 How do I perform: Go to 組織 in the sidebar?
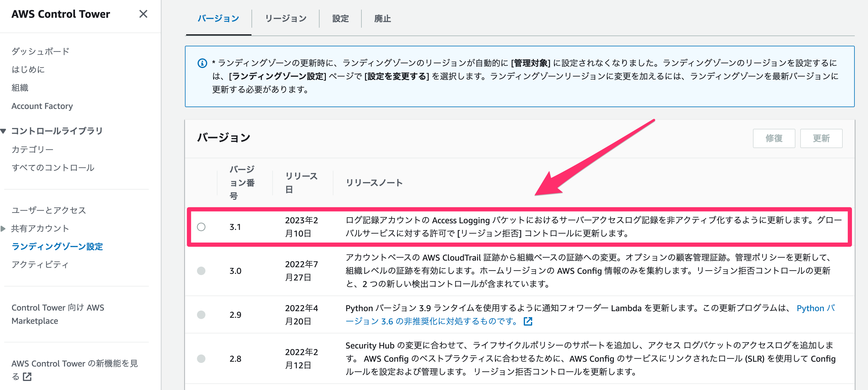coord(20,88)
